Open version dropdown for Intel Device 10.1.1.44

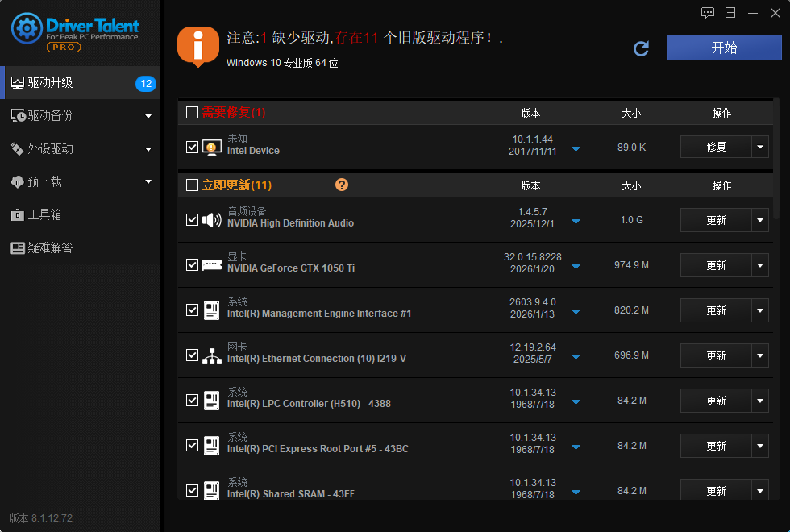(x=576, y=149)
